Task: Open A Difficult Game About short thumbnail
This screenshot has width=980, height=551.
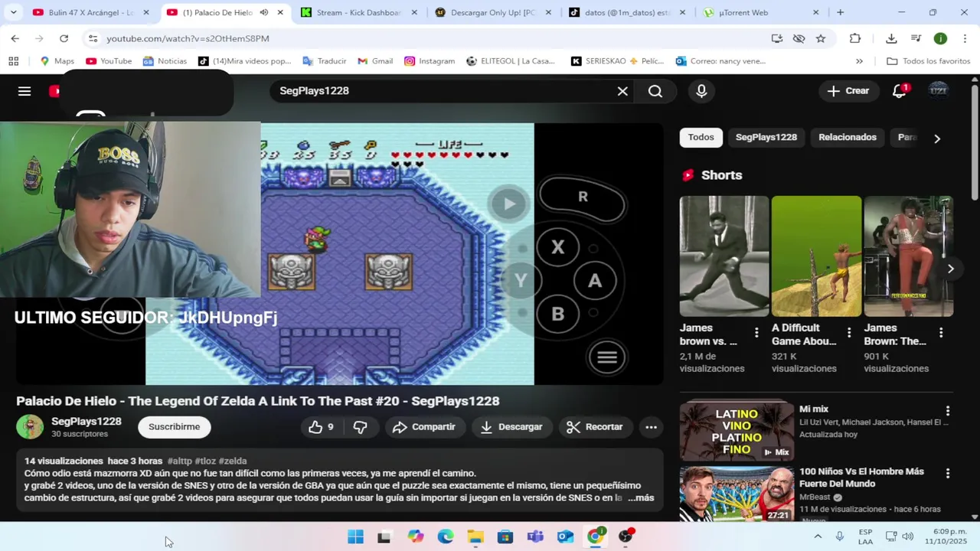Action: pyautogui.click(x=816, y=256)
